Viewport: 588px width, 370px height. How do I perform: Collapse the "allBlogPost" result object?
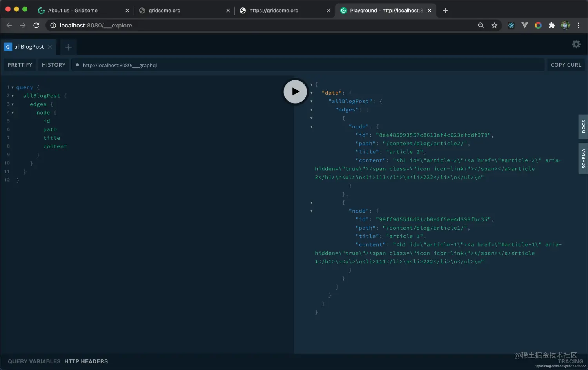pos(312,101)
